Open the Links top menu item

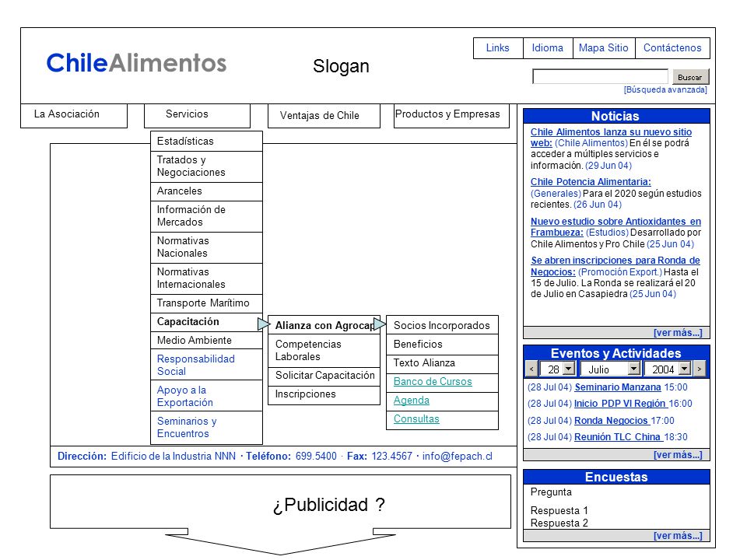[498, 48]
